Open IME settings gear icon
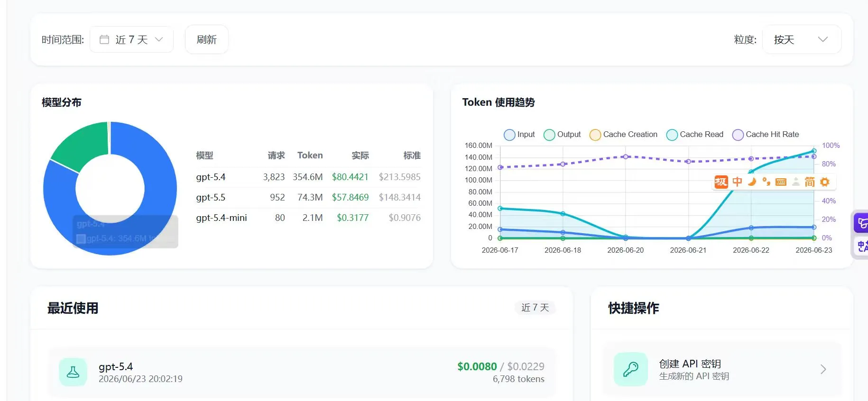Screen dimensions: 868x401 (825, 182)
